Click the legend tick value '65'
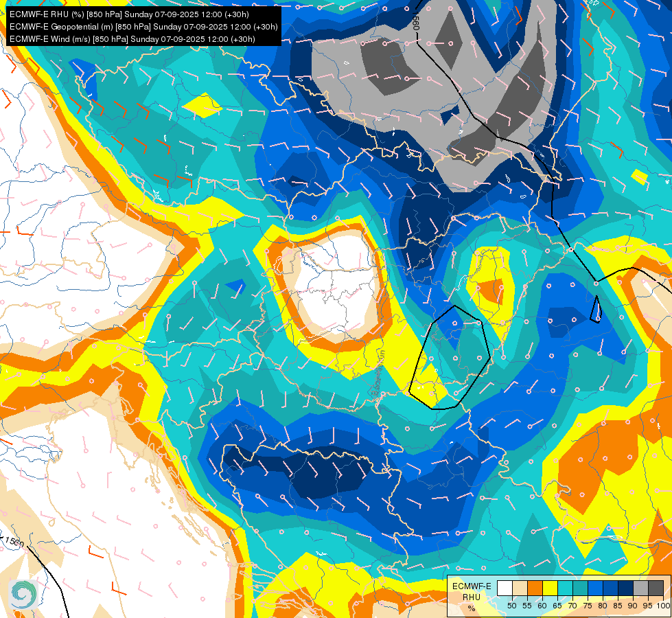Screen dimensions: 672x618 557,606
